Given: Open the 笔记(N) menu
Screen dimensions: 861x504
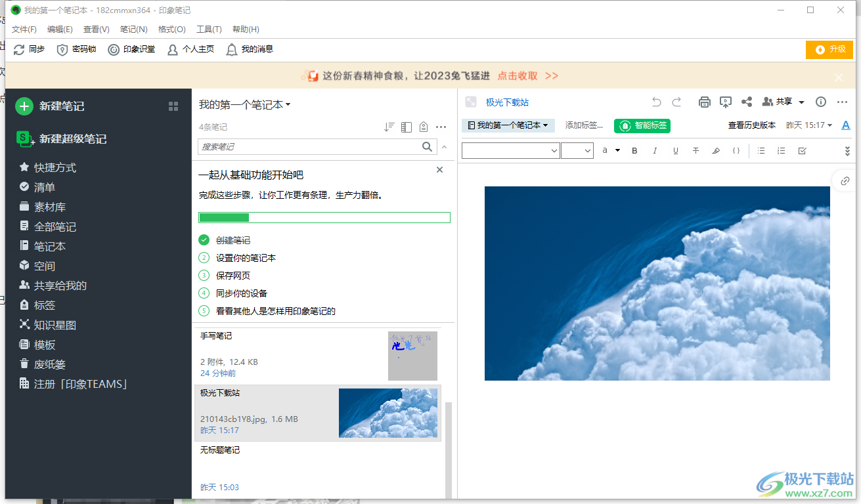Looking at the screenshot, I should (x=134, y=30).
